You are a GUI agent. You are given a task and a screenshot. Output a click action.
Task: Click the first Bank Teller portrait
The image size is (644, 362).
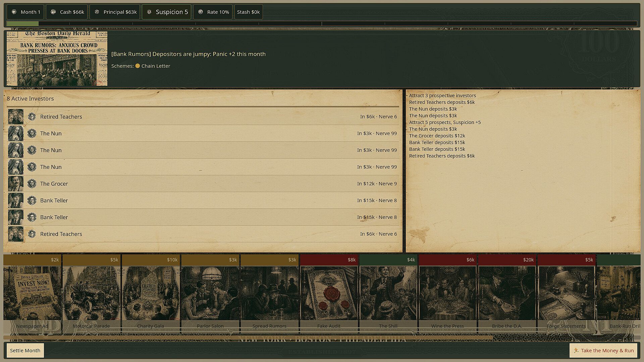(16, 200)
